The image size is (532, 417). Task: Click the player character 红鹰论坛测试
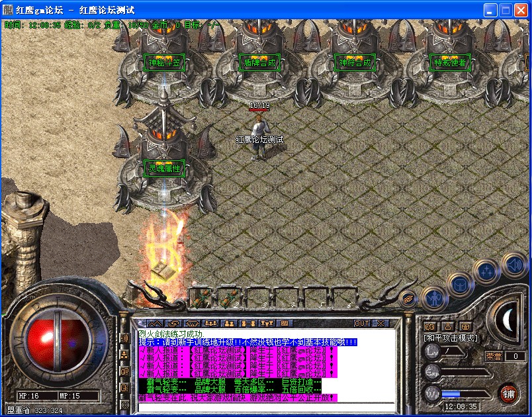(x=261, y=137)
